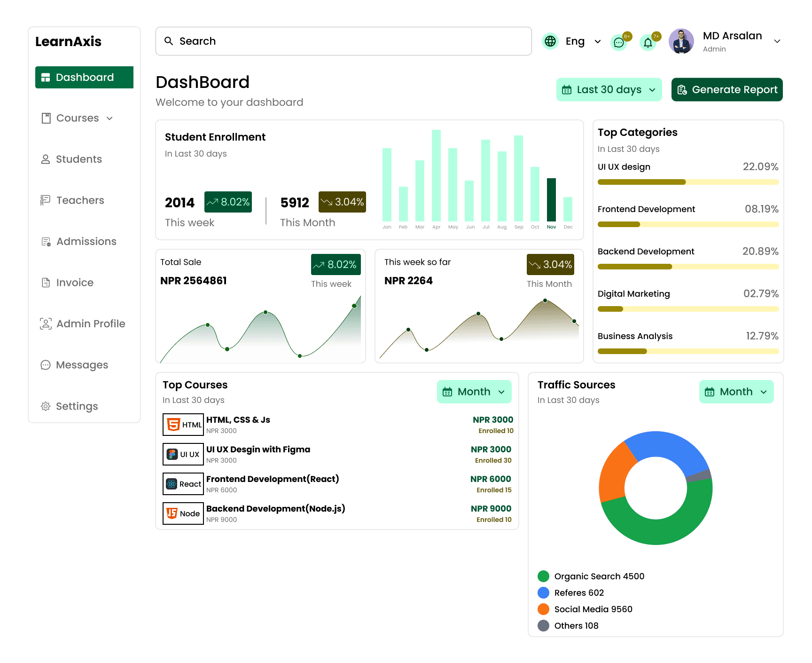Open the chat messages icon in header
Viewport: 812px width, 663px height.
click(619, 43)
